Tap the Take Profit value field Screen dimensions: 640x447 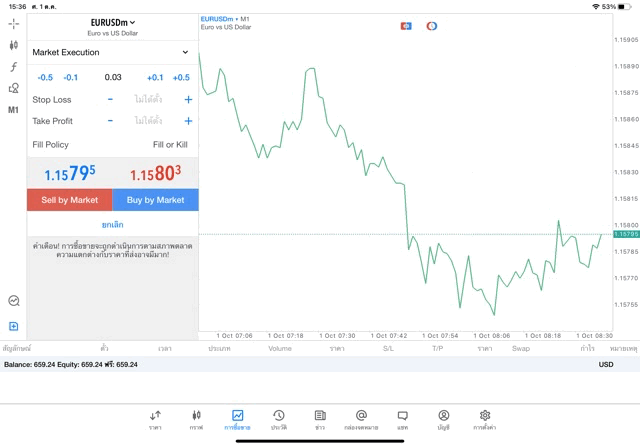[x=149, y=120]
